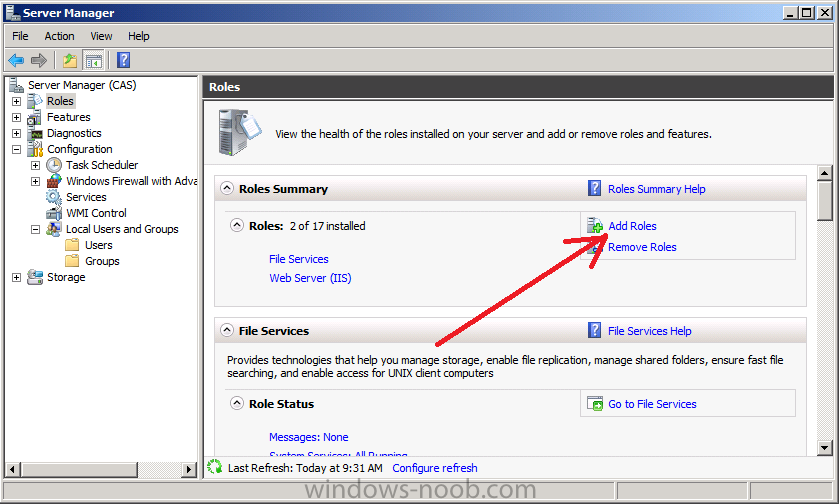840x504 pixels.
Task: Open the File menu
Action: 20,36
